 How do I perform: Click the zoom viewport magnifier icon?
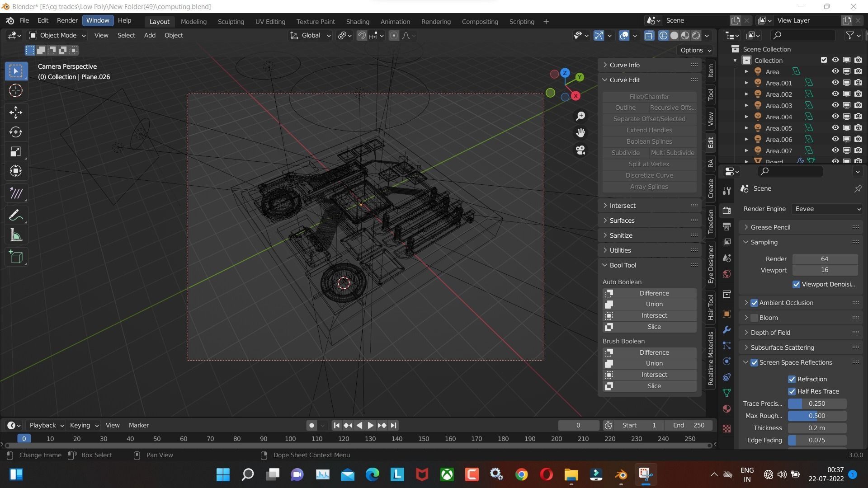click(x=580, y=116)
